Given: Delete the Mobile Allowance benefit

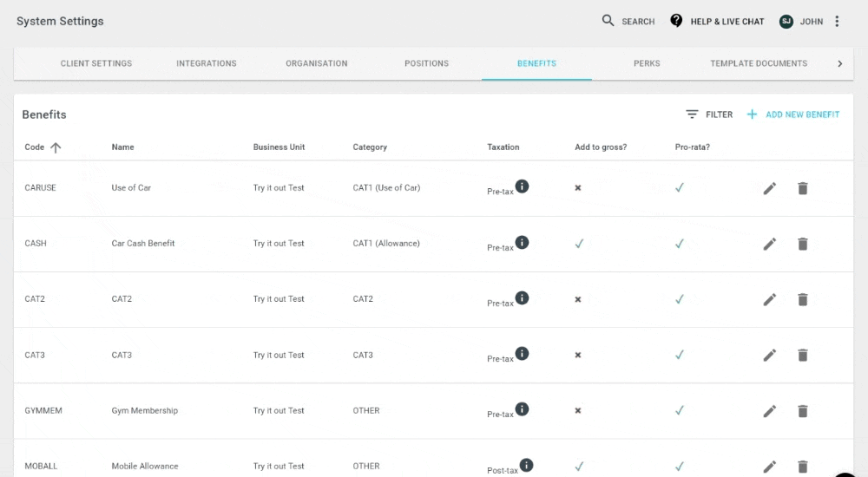Looking at the screenshot, I should 803,467.
